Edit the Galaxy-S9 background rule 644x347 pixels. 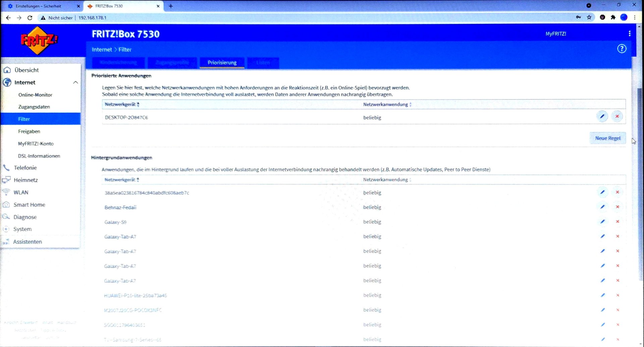(x=602, y=222)
